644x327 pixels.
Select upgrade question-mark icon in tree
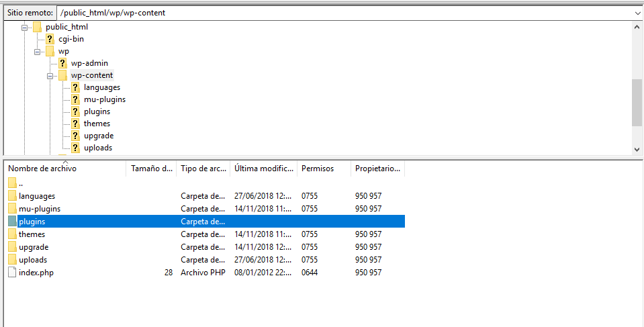76,136
